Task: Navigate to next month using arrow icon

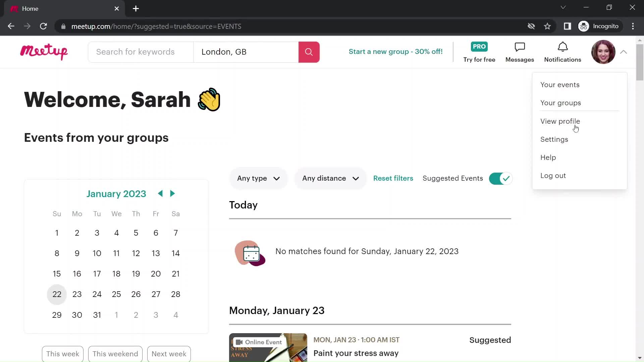Action: click(x=172, y=193)
